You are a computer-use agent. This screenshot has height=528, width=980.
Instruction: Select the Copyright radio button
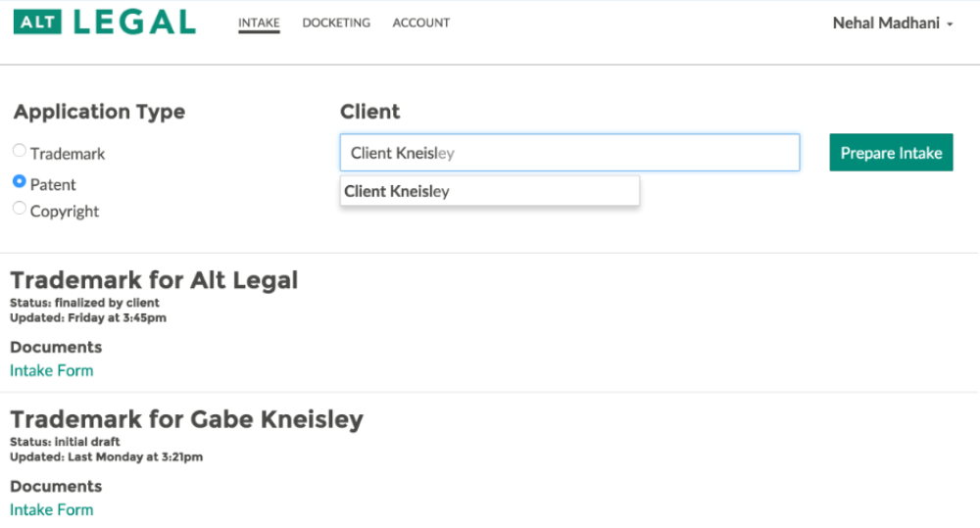coord(20,208)
